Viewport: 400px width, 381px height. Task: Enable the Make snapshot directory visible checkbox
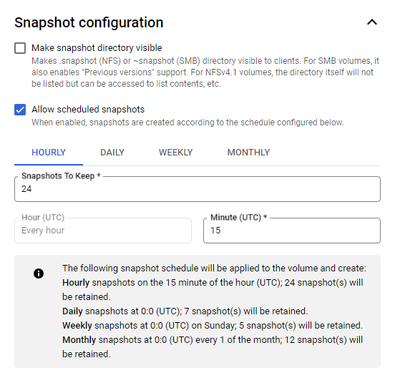(x=20, y=48)
